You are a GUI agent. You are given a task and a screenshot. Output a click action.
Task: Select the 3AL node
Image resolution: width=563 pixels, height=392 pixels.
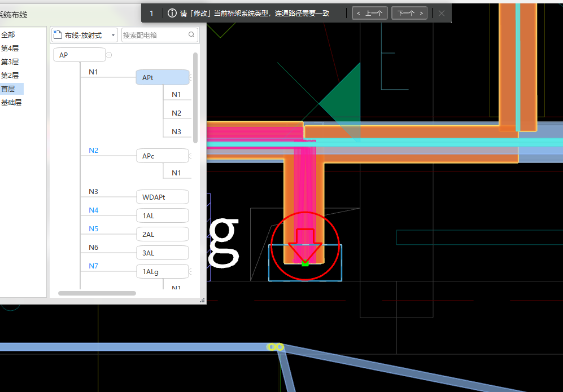click(x=162, y=253)
